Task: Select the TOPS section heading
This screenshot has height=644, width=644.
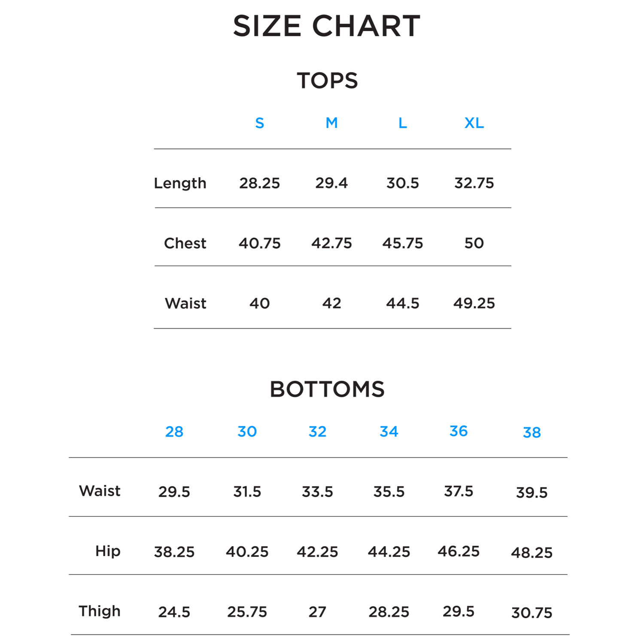Action: click(327, 81)
